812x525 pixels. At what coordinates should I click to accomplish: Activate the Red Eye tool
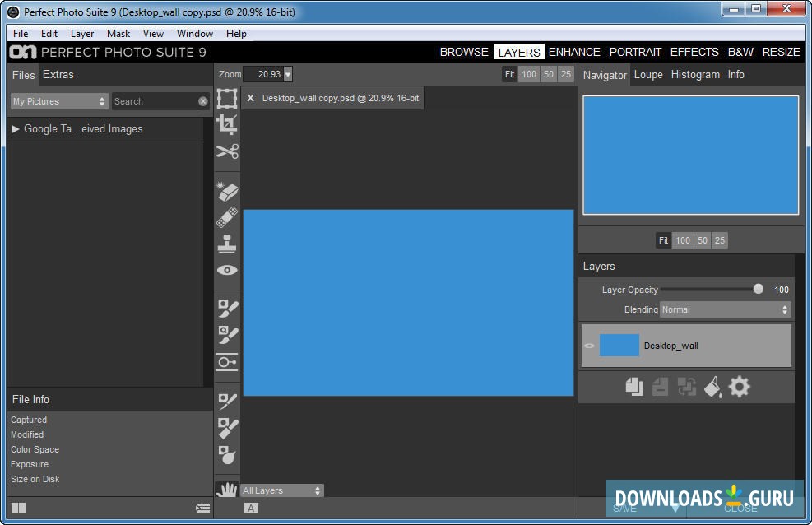pyautogui.click(x=227, y=270)
